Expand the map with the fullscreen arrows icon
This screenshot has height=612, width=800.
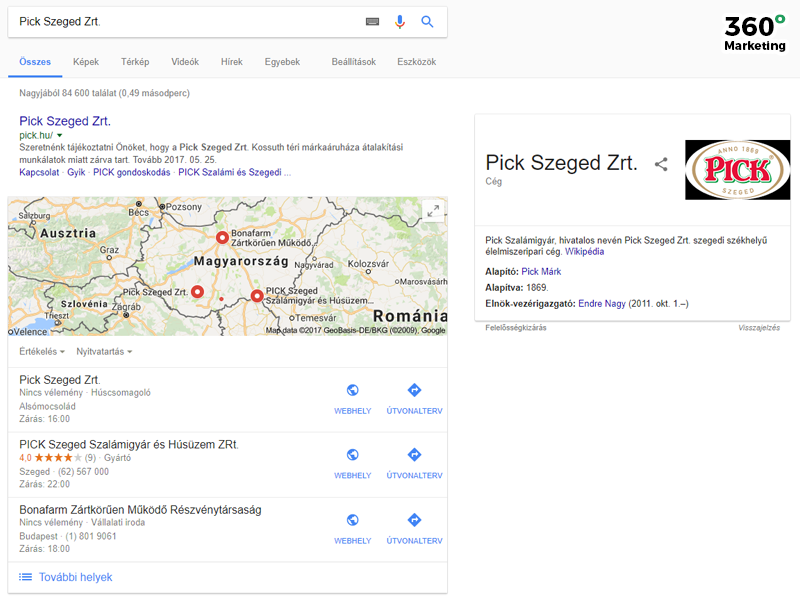click(433, 210)
